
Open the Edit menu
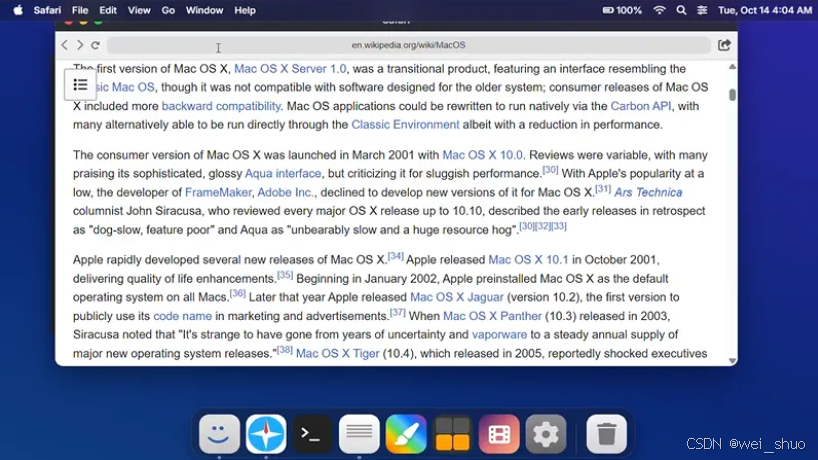point(108,10)
